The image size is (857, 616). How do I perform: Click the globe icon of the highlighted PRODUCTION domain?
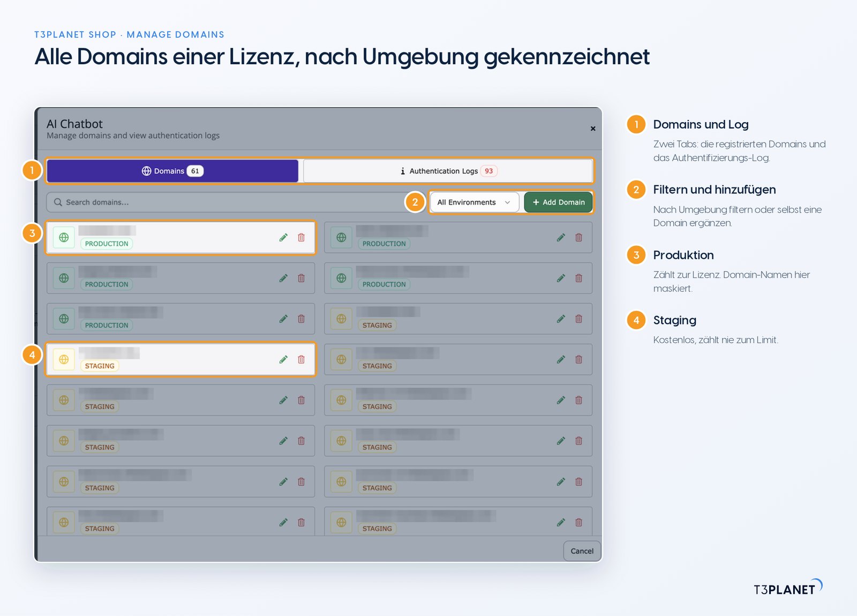(64, 237)
